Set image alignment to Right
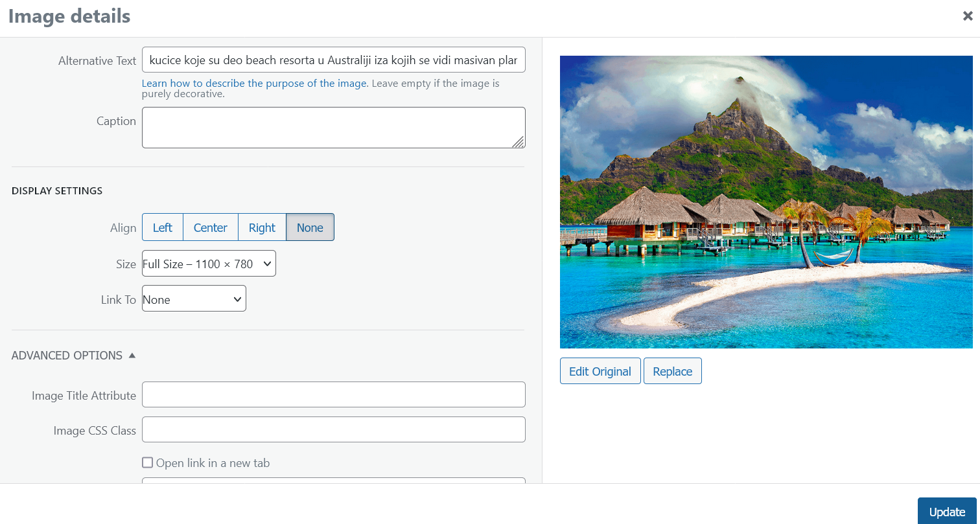Screen dimensions: 980x524 (262, 227)
